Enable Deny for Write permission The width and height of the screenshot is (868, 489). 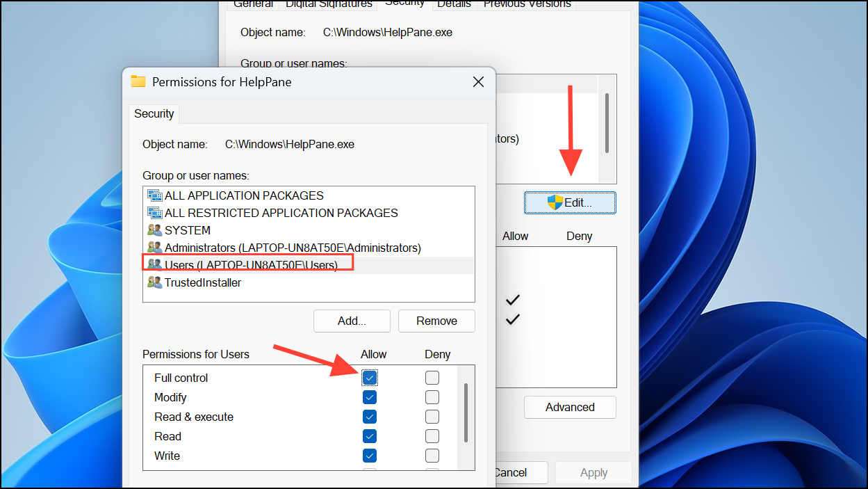pyautogui.click(x=432, y=456)
